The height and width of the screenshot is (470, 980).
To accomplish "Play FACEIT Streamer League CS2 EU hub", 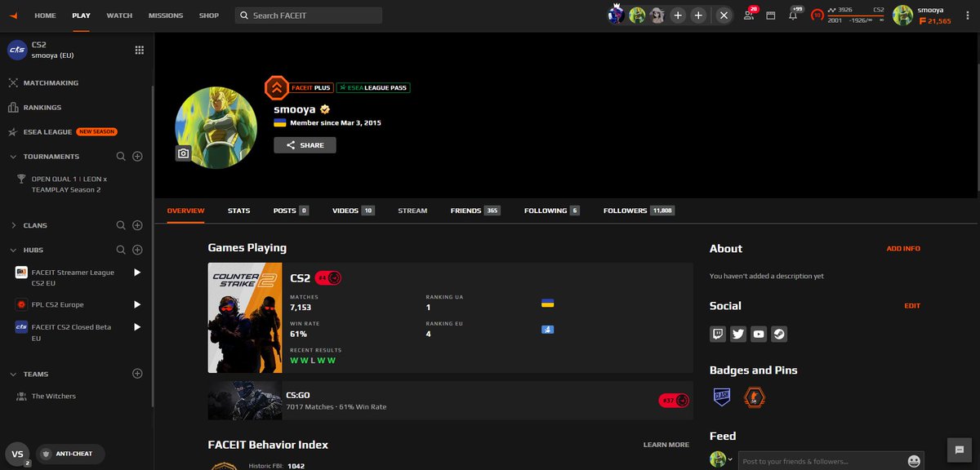I will (x=137, y=273).
